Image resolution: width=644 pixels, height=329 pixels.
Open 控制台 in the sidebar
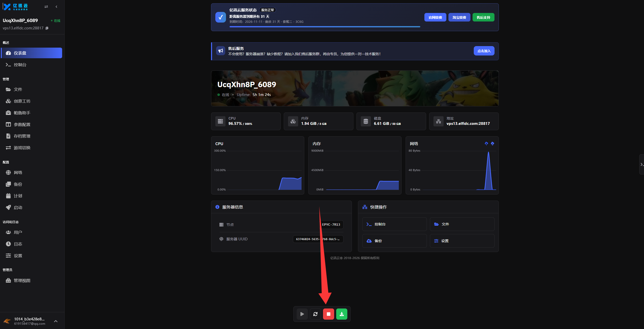(x=32, y=65)
